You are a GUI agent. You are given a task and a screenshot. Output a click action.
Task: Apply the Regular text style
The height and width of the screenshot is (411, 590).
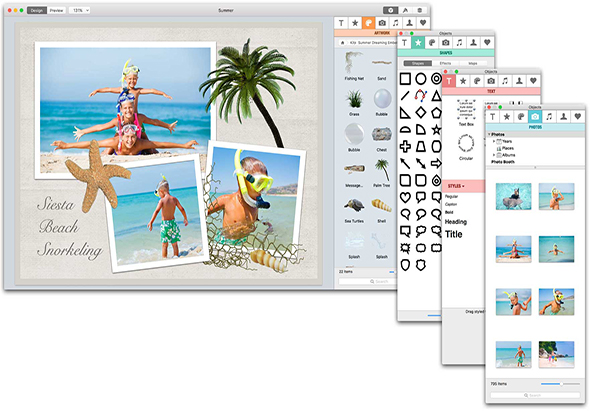(x=452, y=196)
